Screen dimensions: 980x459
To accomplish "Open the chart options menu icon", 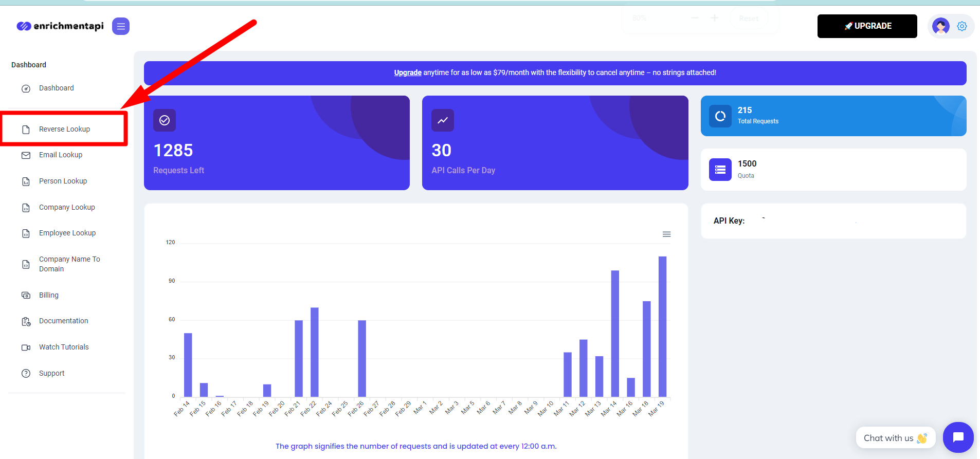I will tap(666, 234).
